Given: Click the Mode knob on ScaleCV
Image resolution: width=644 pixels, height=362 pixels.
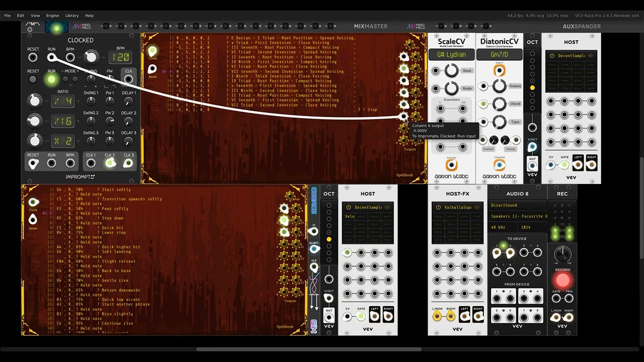Looking at the screenshot, I should coord(451,88).
